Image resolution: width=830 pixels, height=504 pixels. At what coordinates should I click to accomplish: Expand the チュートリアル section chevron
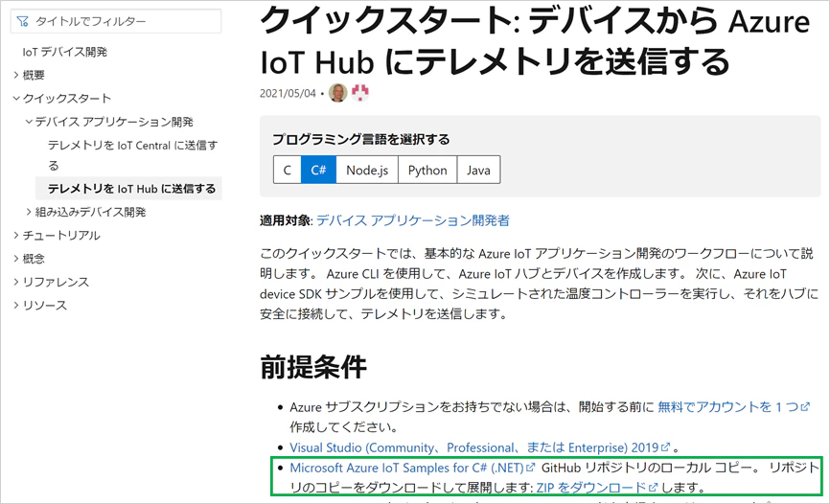point(16,235)
